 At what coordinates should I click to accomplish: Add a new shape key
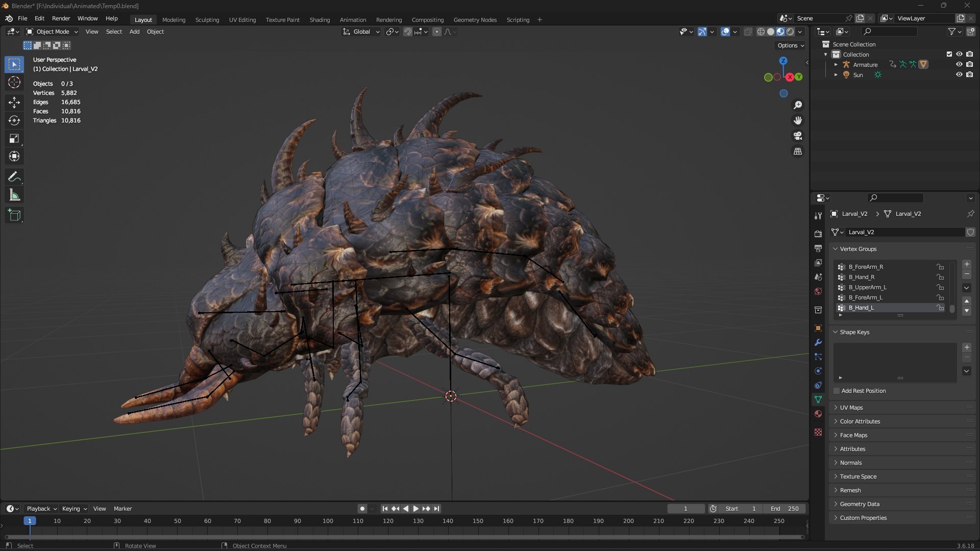[967, 347]
